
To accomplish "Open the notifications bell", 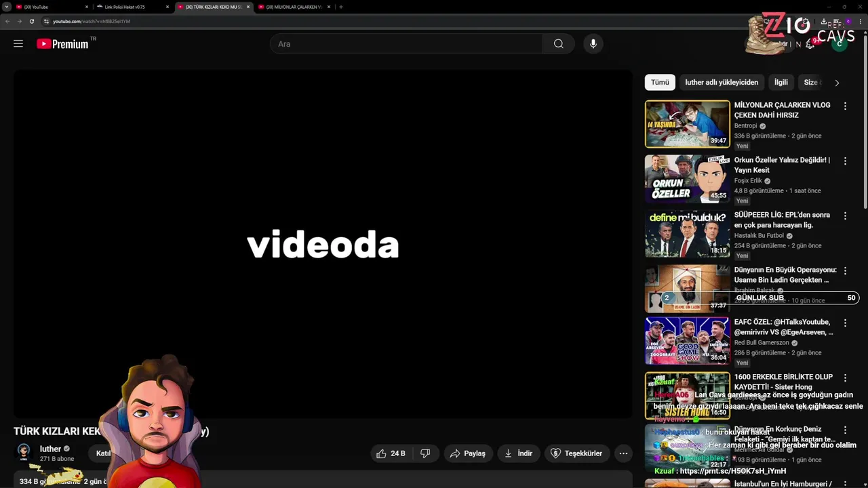I will pos(810,44).
